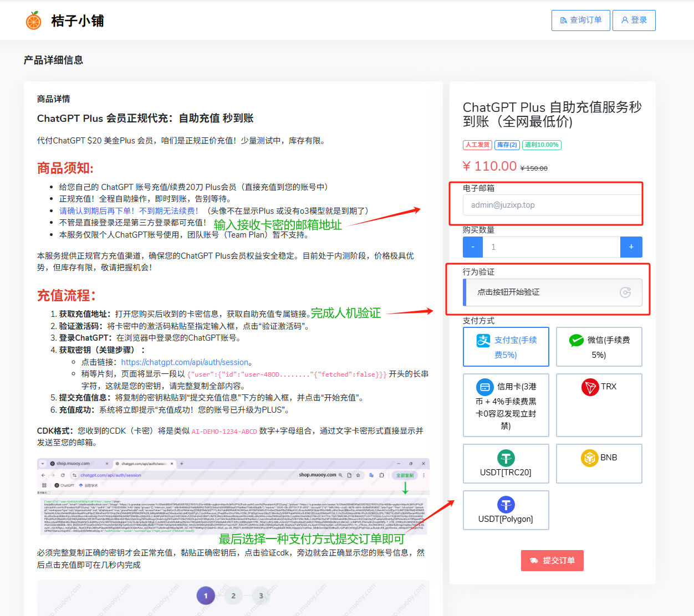694x616 pixels.
Task: Click the 充值流程 red heading
Action: point(67,295)
